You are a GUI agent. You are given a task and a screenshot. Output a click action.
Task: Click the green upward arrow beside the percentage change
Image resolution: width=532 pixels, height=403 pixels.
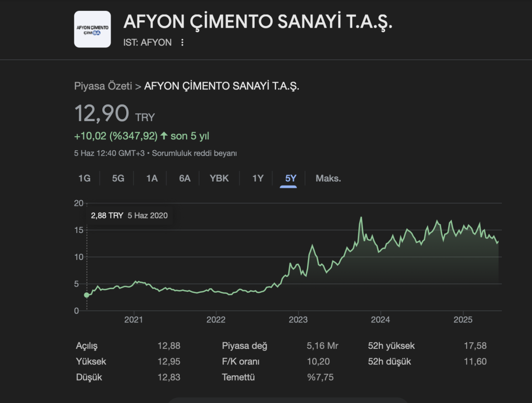pyautogui.click(x=164, y=136)
